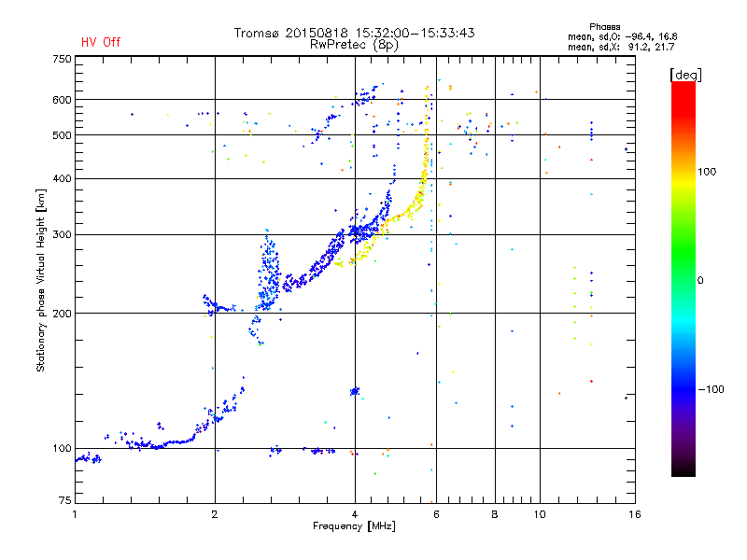Click the x-axis '8' MHz label

point(495,514)
